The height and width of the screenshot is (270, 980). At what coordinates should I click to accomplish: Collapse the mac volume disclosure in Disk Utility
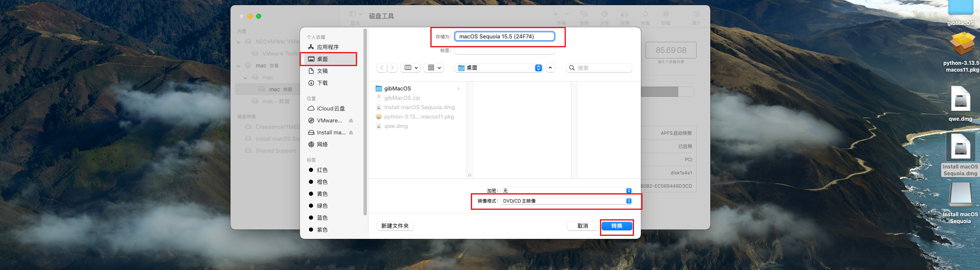coord(246,78)
